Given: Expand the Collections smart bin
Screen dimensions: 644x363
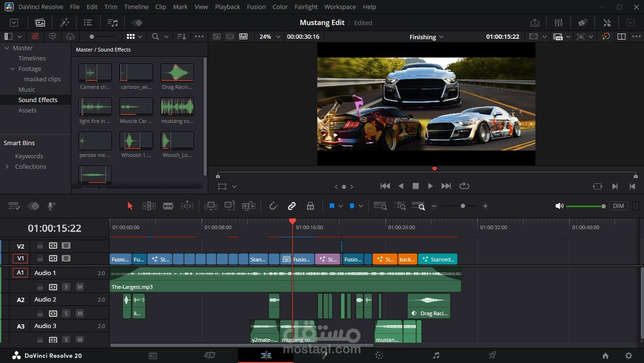Looking at the screenshot, I should click(7, 166).
